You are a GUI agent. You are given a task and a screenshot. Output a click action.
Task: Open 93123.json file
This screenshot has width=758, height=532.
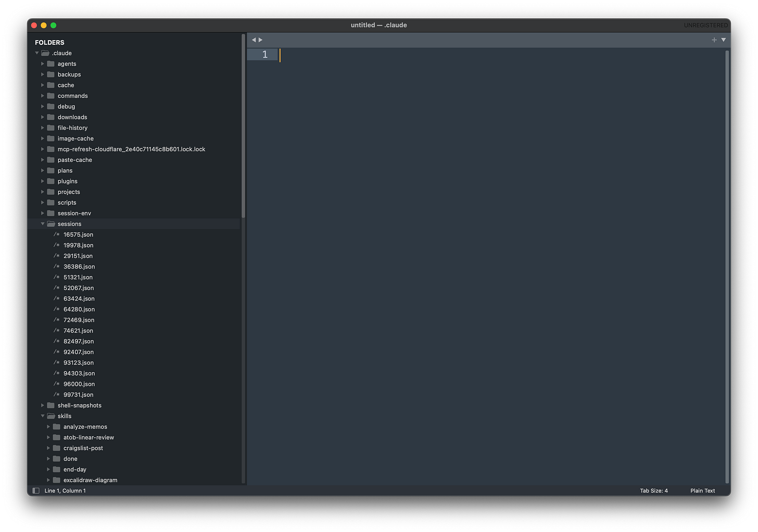tap(79, 362)
